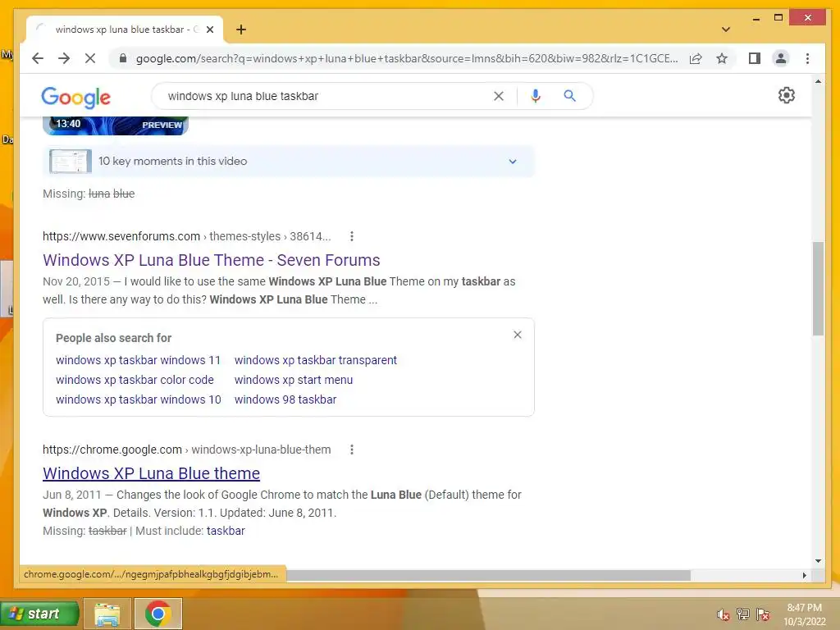Close the 'windows xp luna blue taskbar' tab
Image resolution: width=840 pixels, height=630 pixels.
click(x=210, y=30)
